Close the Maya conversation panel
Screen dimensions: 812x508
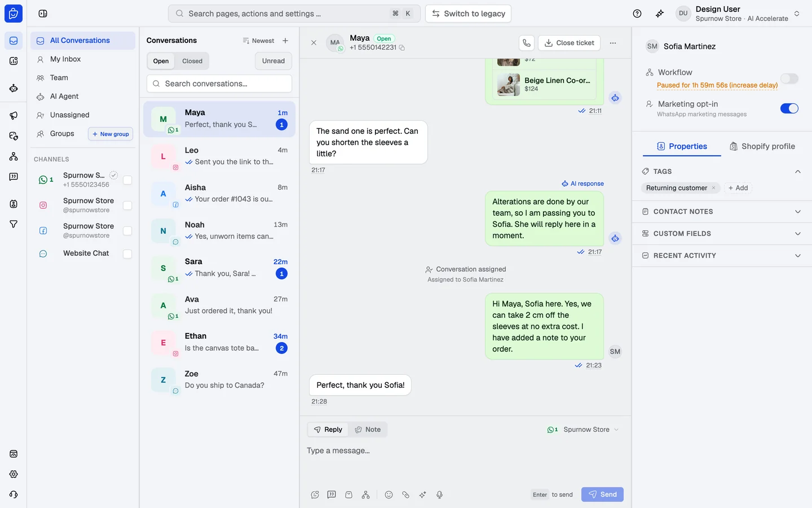(314, 43)
